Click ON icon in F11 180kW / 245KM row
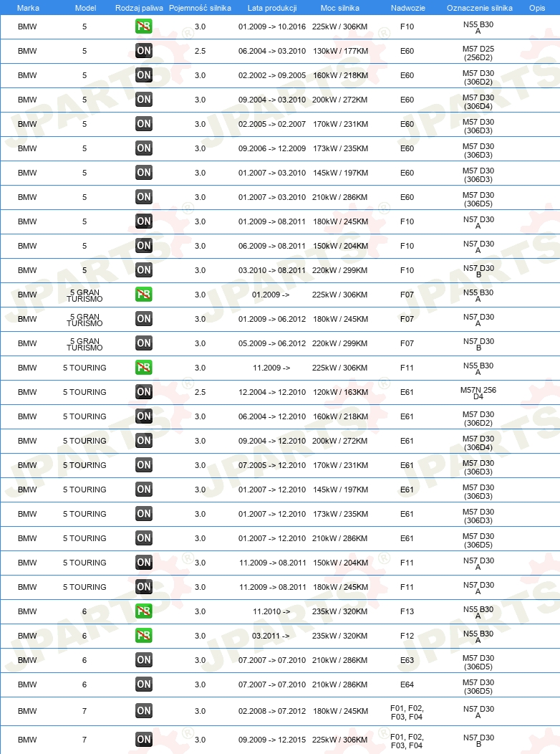This screenshot has height=754, width=560. point(144,587)
